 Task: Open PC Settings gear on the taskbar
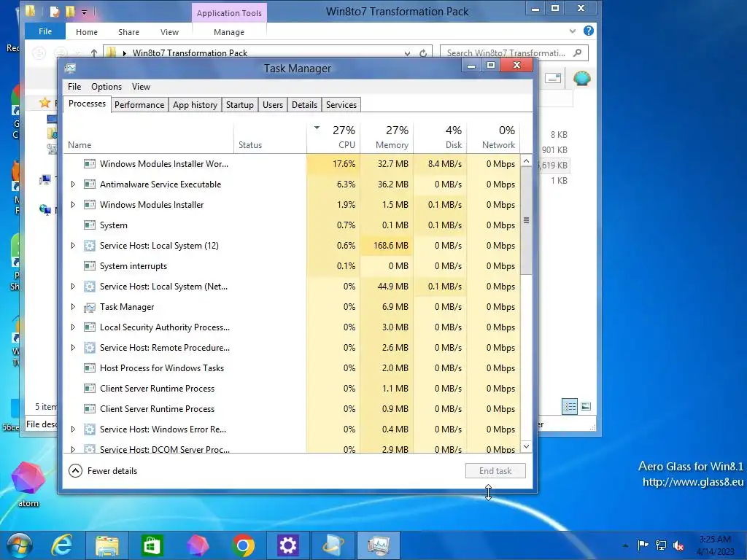coord(287,545)
